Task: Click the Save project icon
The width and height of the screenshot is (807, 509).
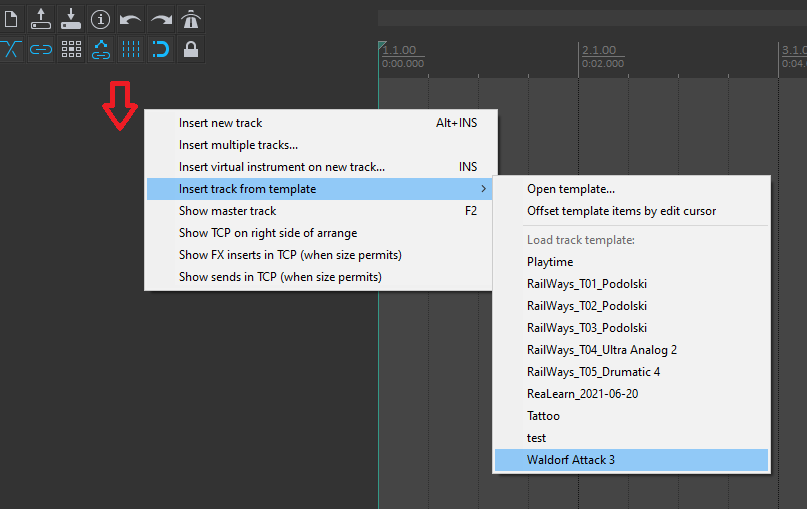Action: point(71,18)
